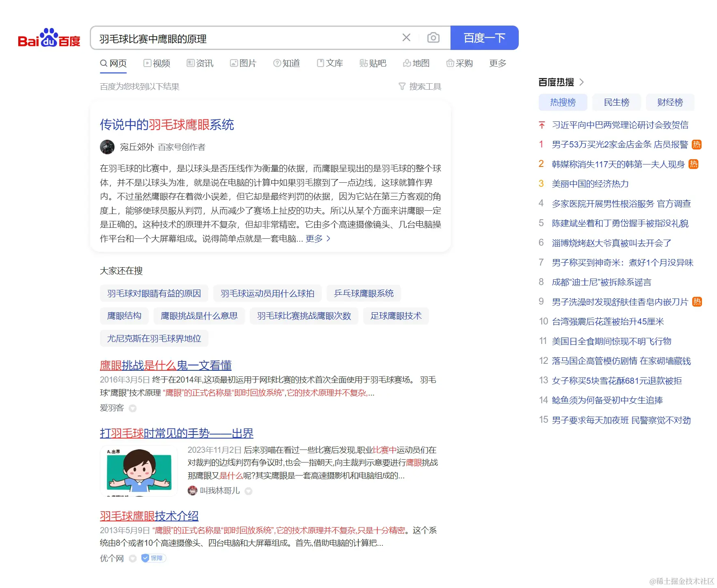Open hot topic 男子称买到神奇米
Screen dimensions: 717x588
(x=623, y=263)
